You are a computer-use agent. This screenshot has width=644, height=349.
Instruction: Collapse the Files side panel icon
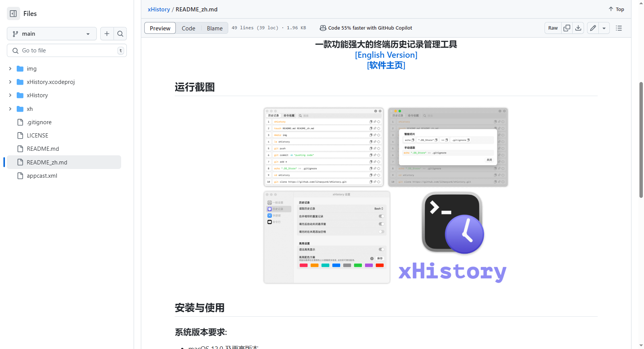pyautogui.click(x=13, y=14)
